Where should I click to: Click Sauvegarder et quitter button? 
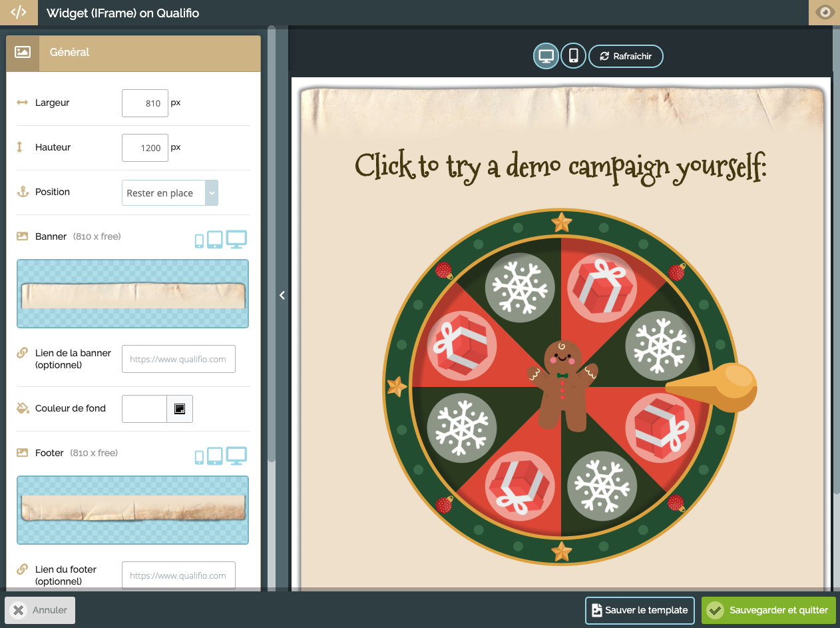(x=769, y=610)
